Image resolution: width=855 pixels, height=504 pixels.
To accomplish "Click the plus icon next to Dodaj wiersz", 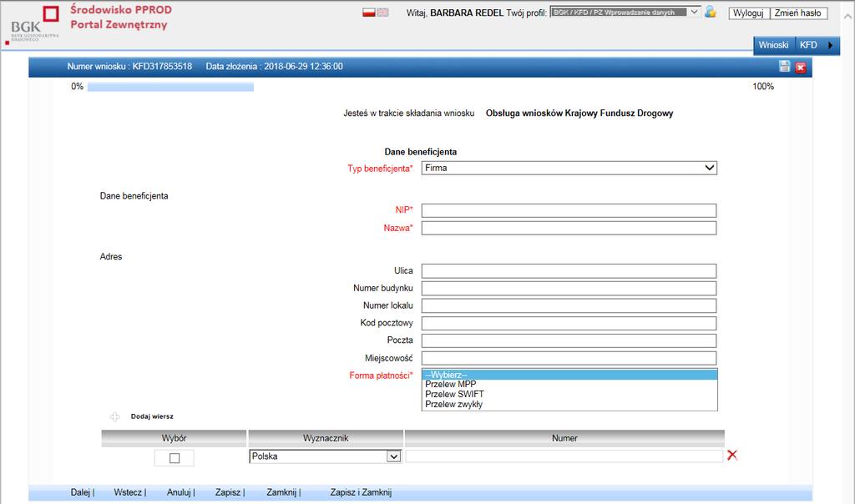I will pyautogui.click(x=114, y=416).
